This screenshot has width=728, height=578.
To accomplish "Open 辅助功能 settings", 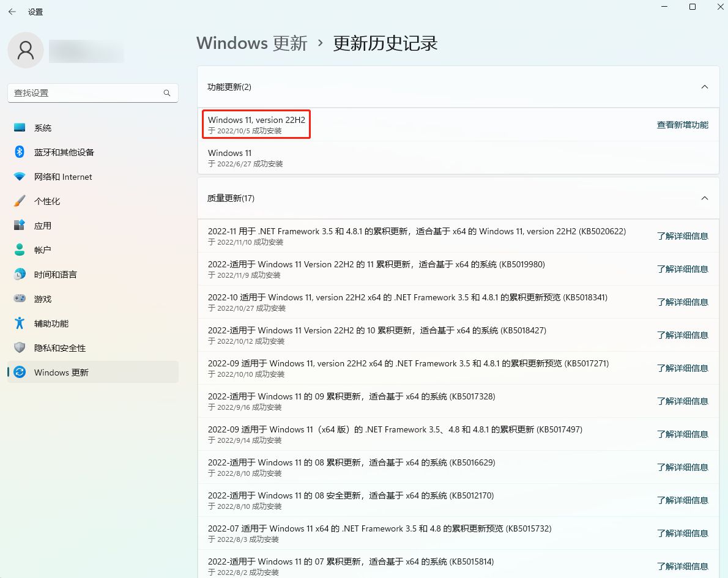I will point(93,324).
